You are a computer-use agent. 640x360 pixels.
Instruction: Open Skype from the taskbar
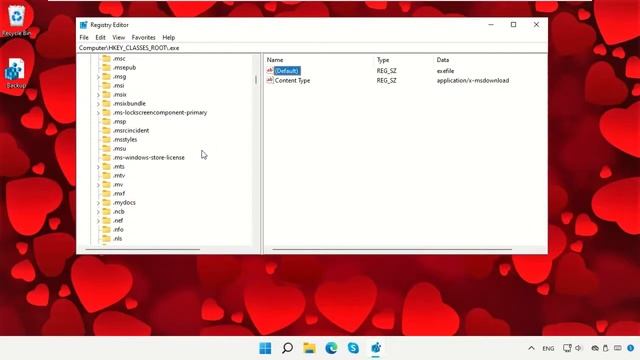coord(353,348)
